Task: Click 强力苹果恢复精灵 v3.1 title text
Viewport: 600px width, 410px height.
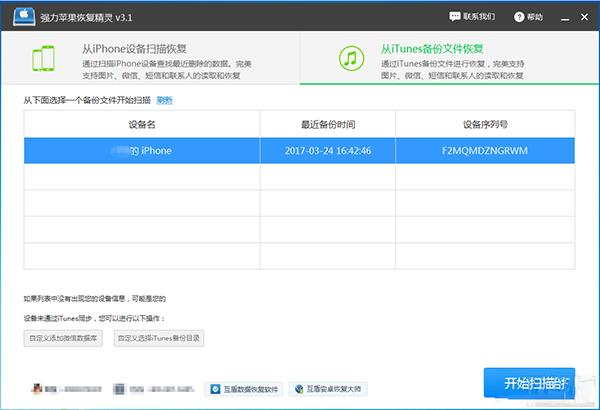Action: (86, 18)
